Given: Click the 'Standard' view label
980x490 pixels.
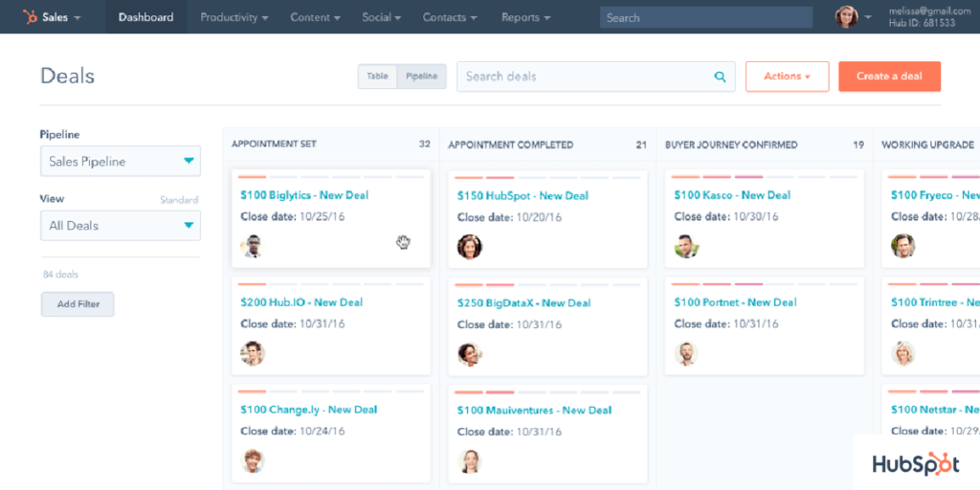Looking at the screenshot, I should [179, 201].
